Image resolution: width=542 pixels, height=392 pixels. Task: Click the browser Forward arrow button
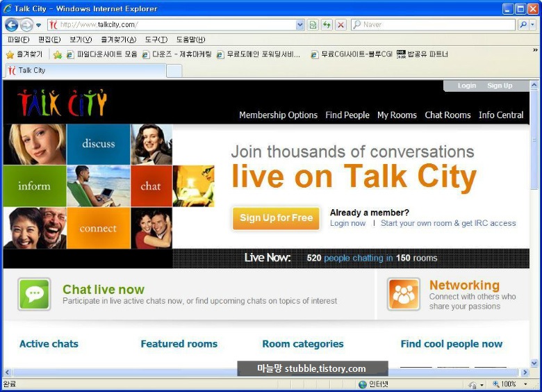coord(26,25)
